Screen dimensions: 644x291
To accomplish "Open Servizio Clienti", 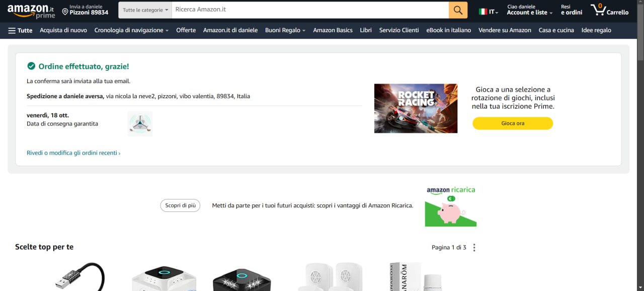I will coord(399,30).
